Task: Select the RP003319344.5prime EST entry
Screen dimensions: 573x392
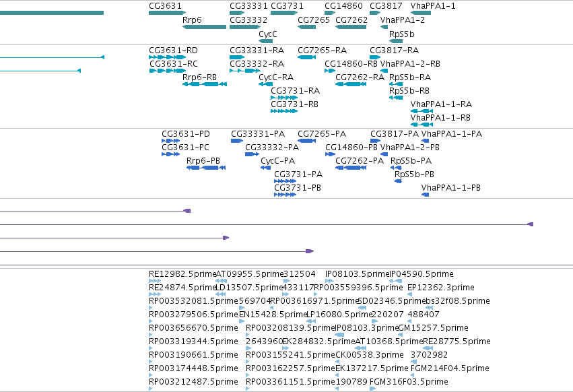Action: pyautogui.click(x=151, y=348)
